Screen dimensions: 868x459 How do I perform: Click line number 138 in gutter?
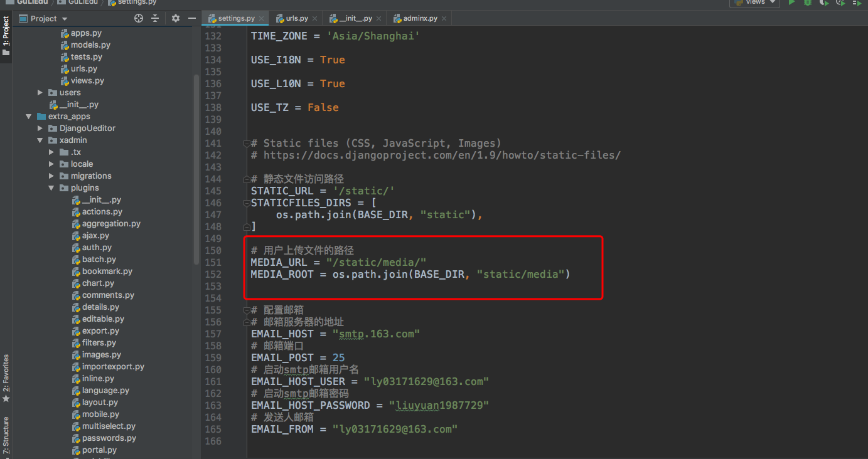(213, 108)
